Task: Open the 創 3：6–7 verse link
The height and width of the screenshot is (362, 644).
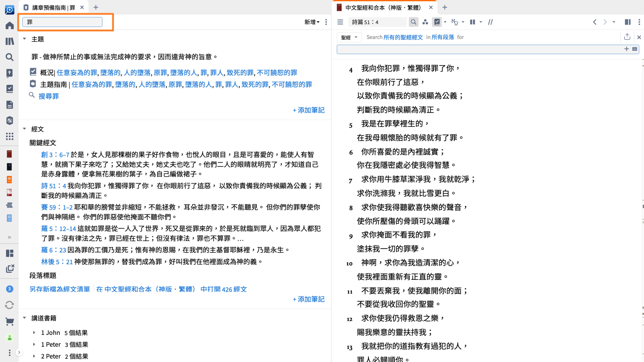Action: point(55,155)
